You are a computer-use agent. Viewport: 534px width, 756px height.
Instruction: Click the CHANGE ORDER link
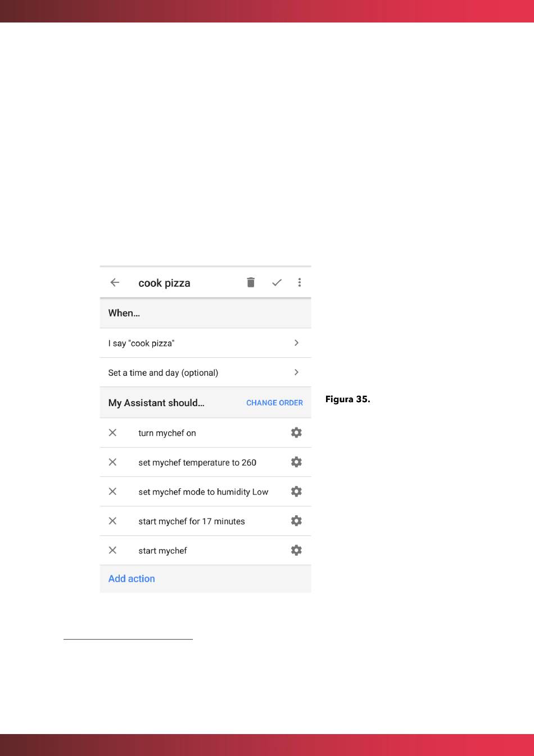tap(274, 403)
